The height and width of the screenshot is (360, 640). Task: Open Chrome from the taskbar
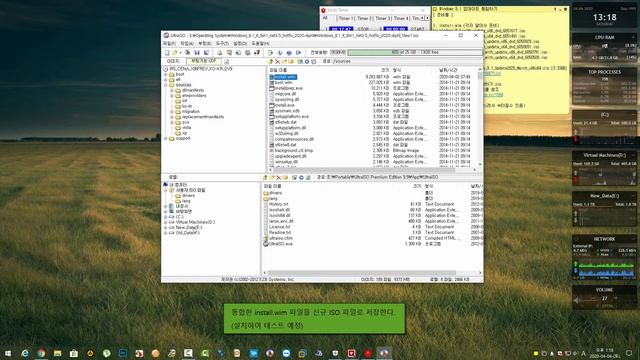(41, 353)
